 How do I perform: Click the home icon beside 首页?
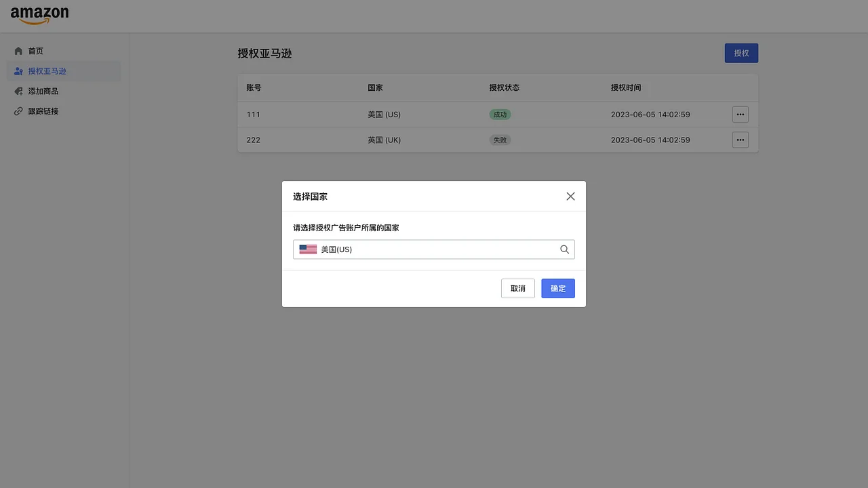point(18,51)
